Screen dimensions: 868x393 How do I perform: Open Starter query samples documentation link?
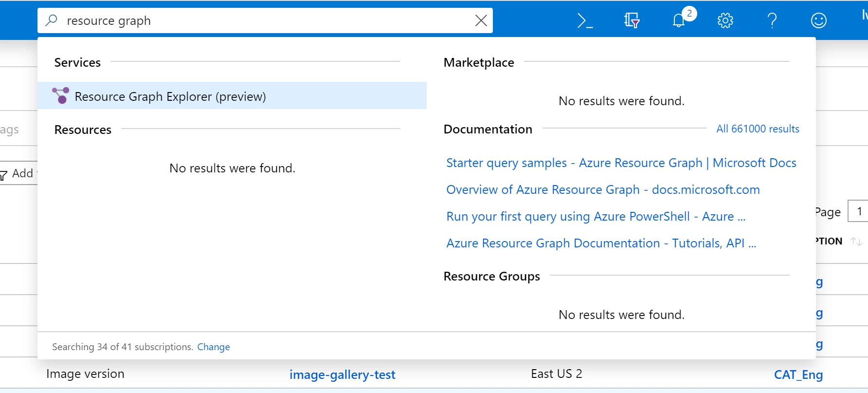[621, 163]
